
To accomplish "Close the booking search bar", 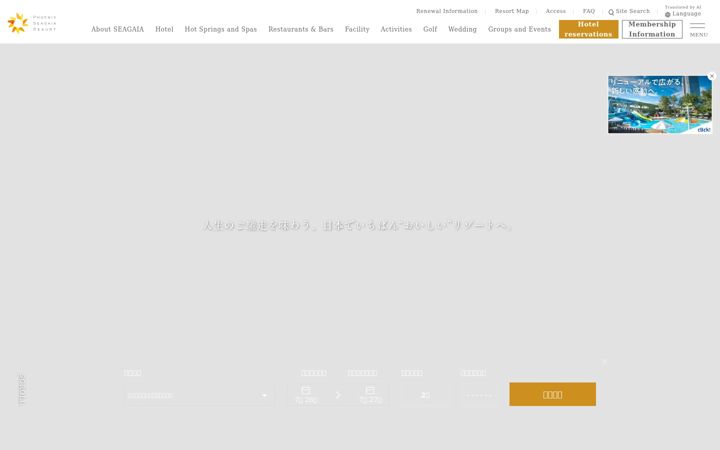I will coord(604,362).
